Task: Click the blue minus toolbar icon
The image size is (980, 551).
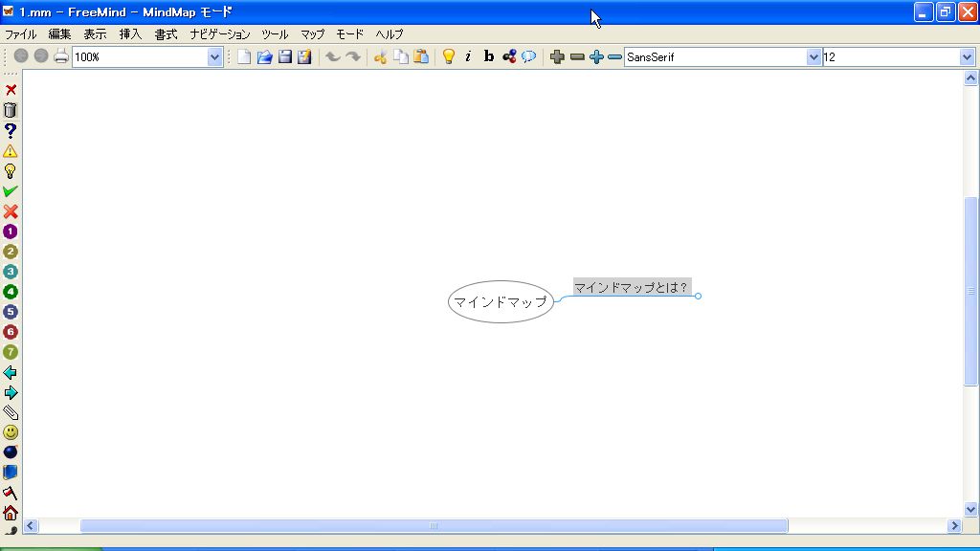Action: (x=615, y=57)
